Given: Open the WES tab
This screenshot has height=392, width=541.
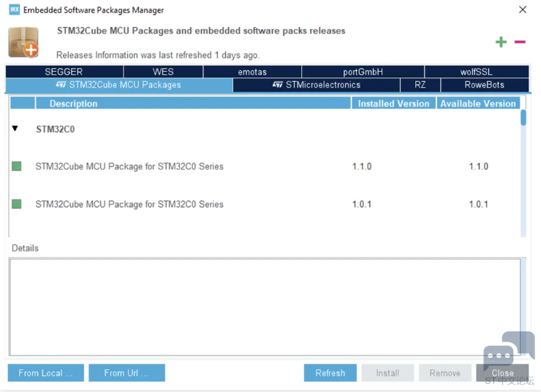Looking at the screenshot, I should pos(163,72).
